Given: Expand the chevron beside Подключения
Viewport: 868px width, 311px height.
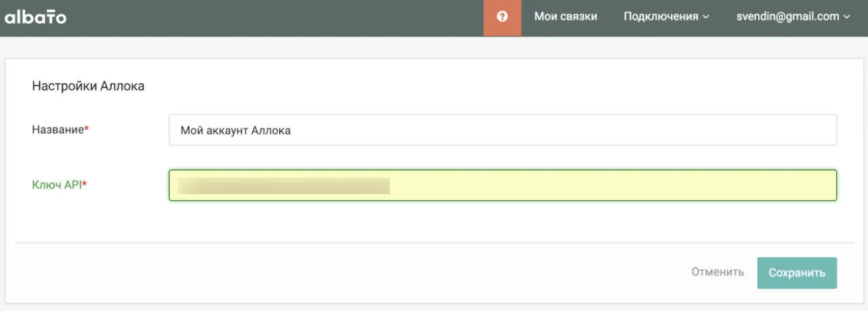Looking at the screenshot, I should pyautogui.click(x=706, y=17).
